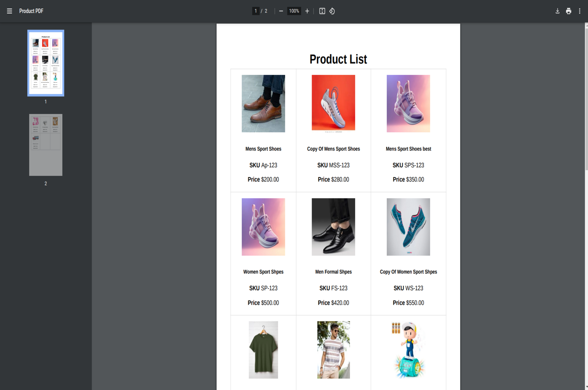Image resolution: width=588 pixels, height=390 pixels.
Task: Click the red background sneaker image
Action: [333, 103]
